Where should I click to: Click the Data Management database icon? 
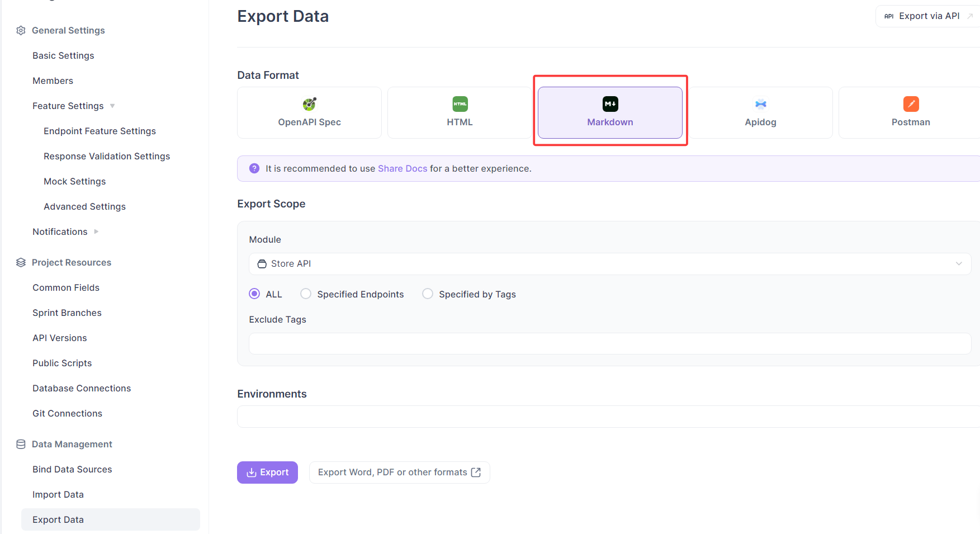pos(21,443)
